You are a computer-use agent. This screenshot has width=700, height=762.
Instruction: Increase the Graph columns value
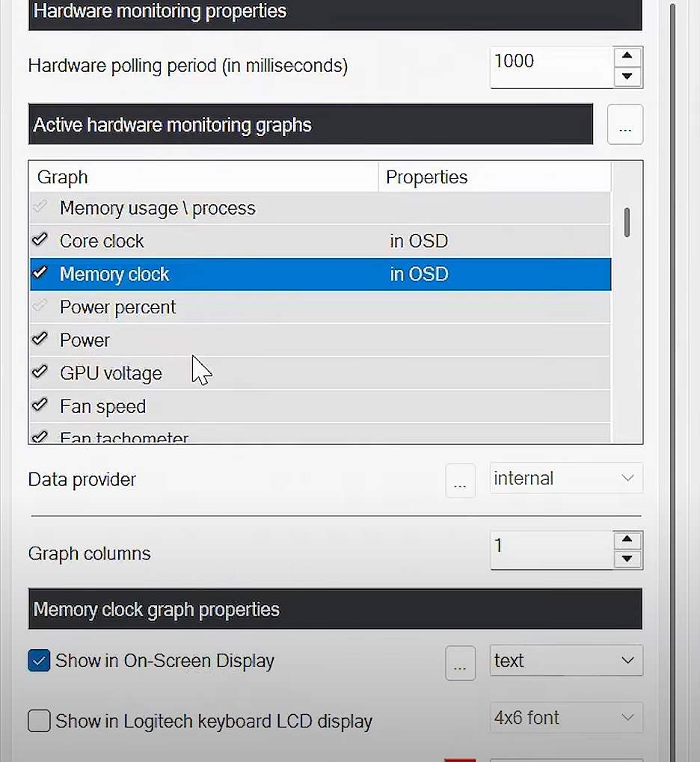click(627, 538)
